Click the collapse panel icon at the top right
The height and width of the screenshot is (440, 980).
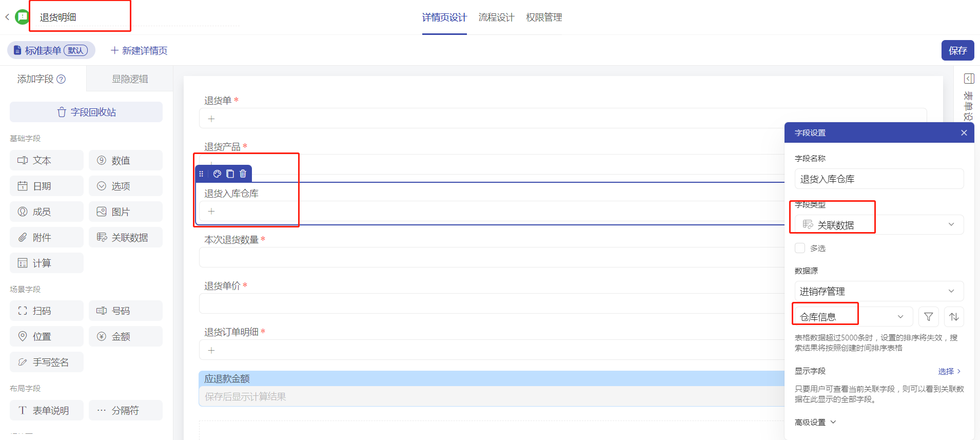tap(969, 79)
